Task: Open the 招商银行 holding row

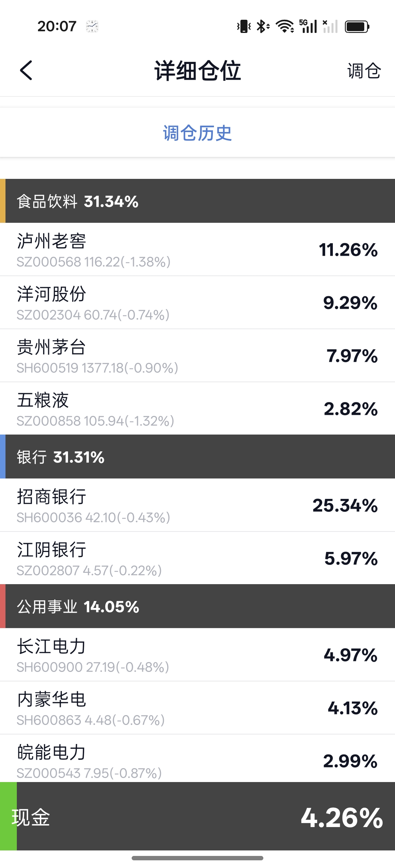Action: [x=197, y=506]
